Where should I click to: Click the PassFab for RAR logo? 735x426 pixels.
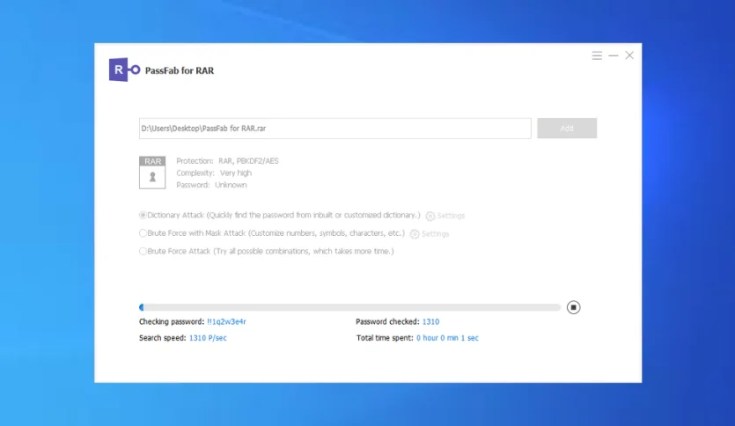coord(124,70)
